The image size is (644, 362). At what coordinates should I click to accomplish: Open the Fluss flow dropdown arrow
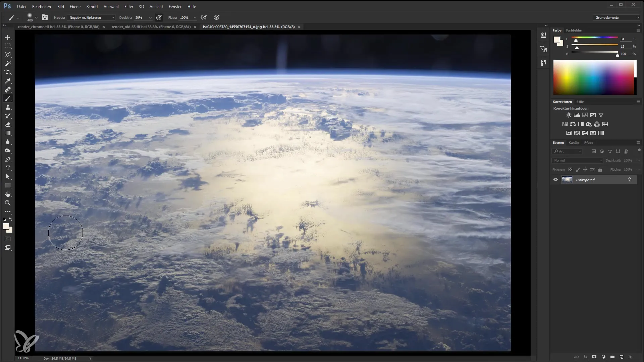tap(195, 17)
